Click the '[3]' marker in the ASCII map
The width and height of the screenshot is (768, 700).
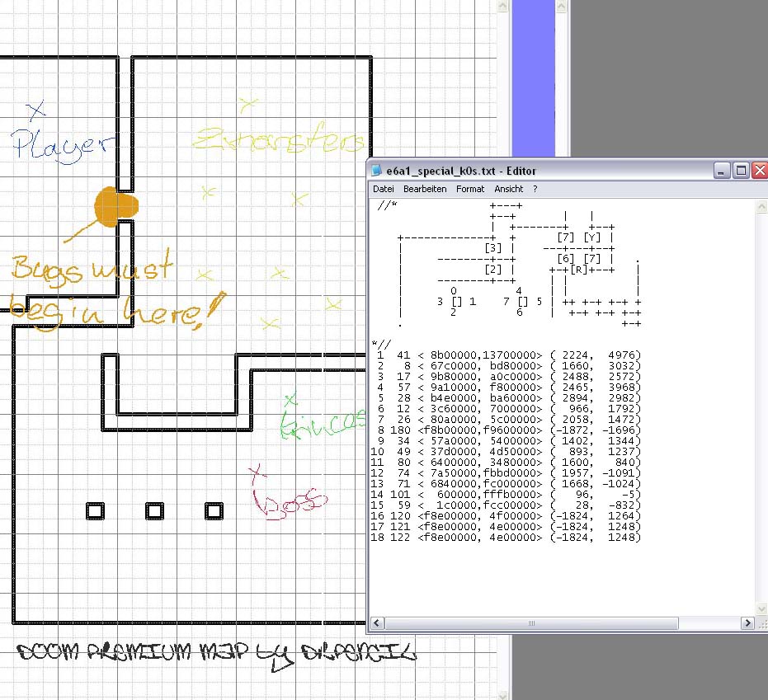(x=492, y=248)
